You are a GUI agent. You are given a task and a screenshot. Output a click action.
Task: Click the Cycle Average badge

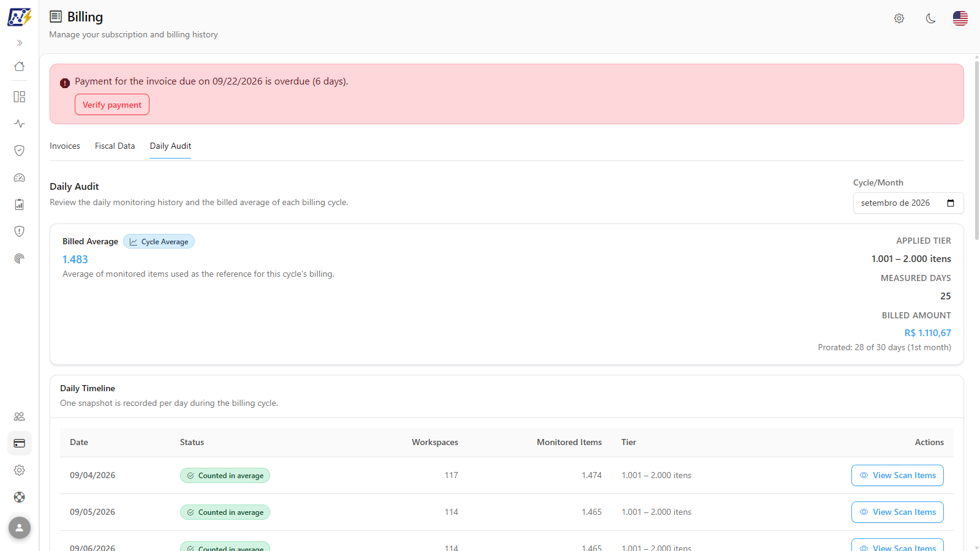point(159,242)
